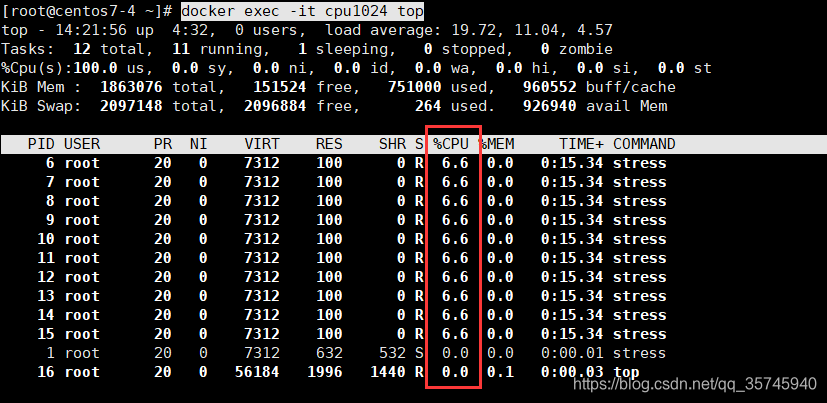Click the shell prompt '[root@centos7-4 ~]#'
Viewport: 827px width, 403px height.
coord(87,11)
